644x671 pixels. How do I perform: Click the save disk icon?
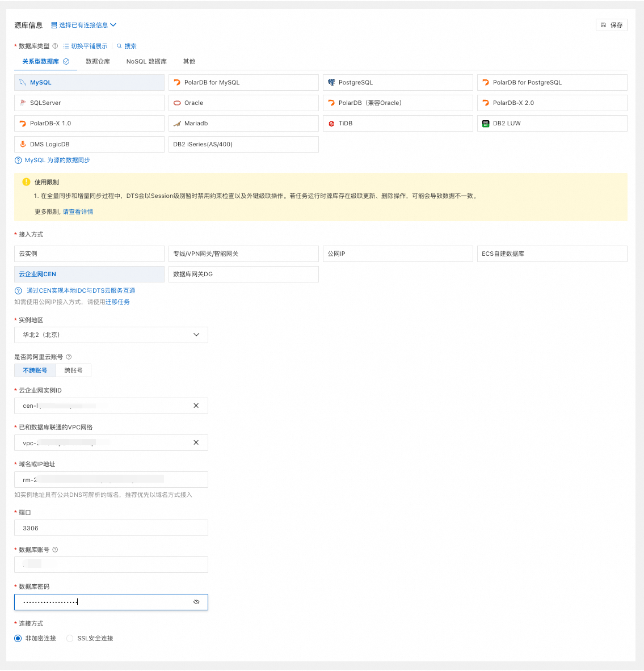(x=603, y=26)
